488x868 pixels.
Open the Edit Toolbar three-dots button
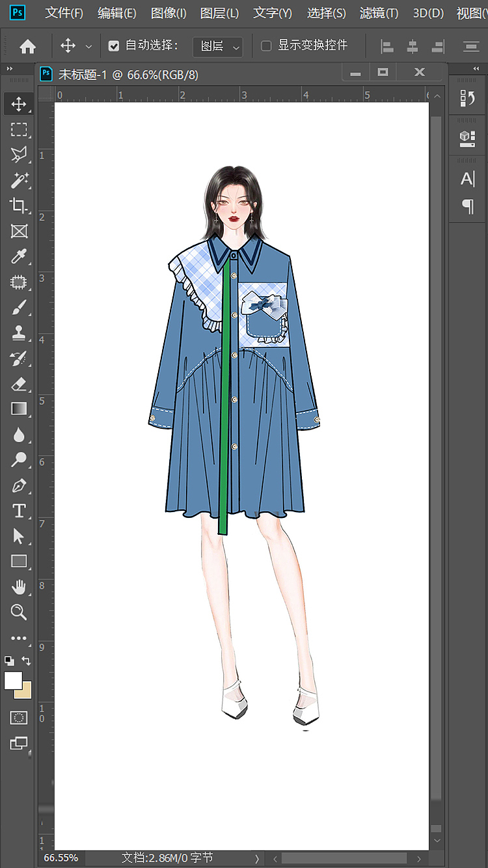(19, 638)
